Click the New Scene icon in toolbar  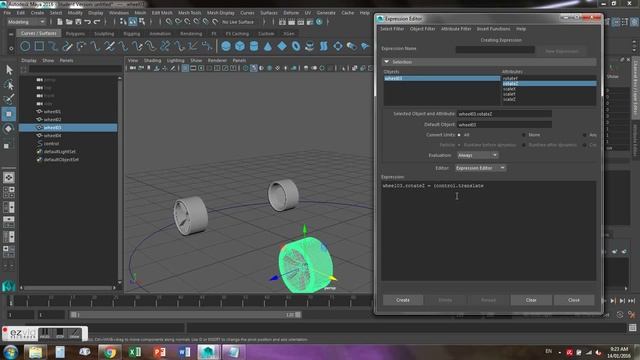(x=60, y=22)
